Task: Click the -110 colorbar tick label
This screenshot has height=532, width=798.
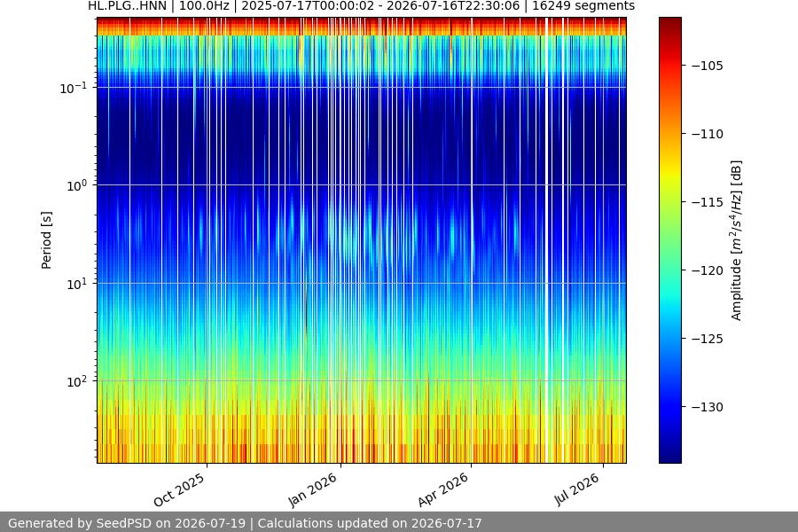Action: [708, 134]
